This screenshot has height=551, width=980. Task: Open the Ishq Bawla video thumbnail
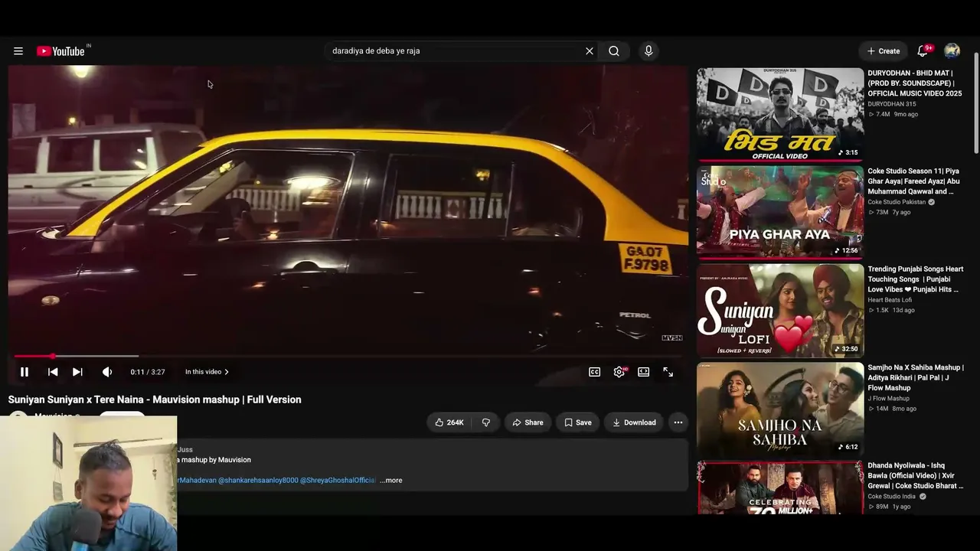pos(780,487)
